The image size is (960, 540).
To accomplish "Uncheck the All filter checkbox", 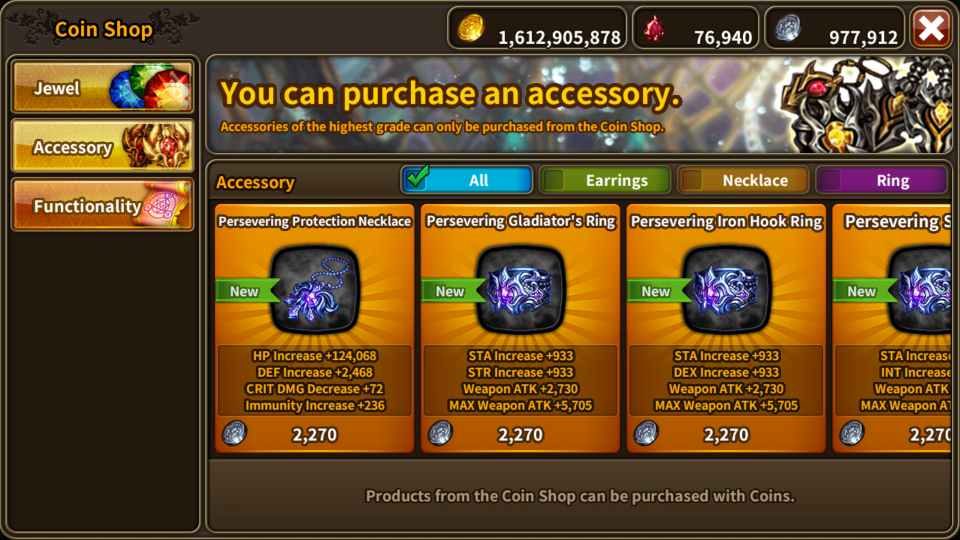I will 417,178.
